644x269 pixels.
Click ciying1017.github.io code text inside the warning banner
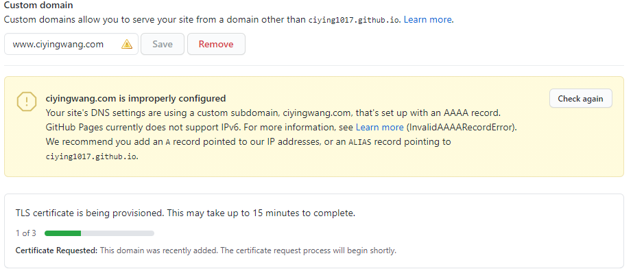click(91, 156)
